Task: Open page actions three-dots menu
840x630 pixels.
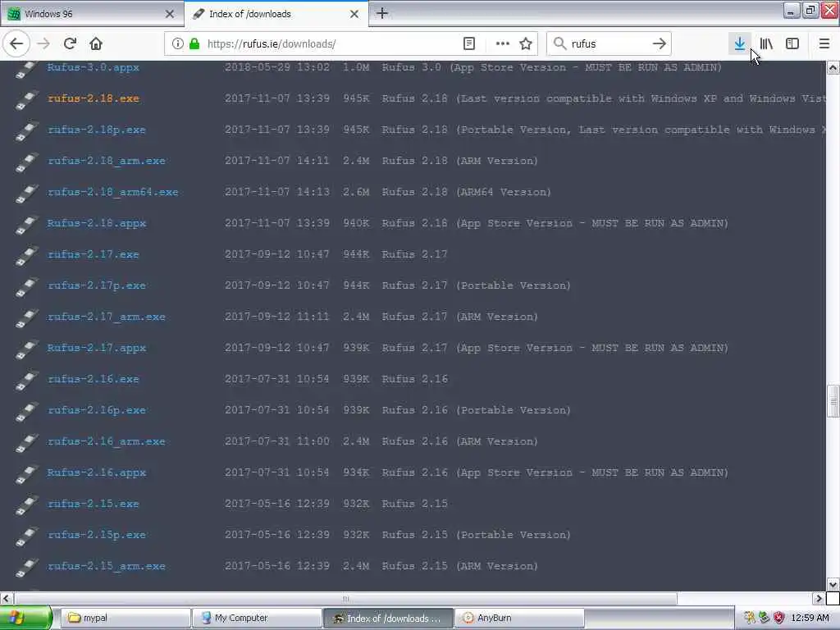Action: coord(503,44)
